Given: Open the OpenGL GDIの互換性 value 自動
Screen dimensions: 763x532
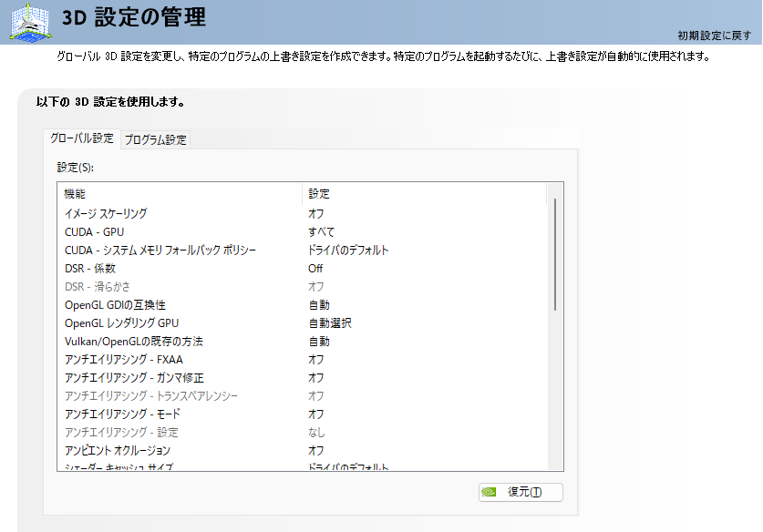Looking at the screenshot, I should click(318, 304).
